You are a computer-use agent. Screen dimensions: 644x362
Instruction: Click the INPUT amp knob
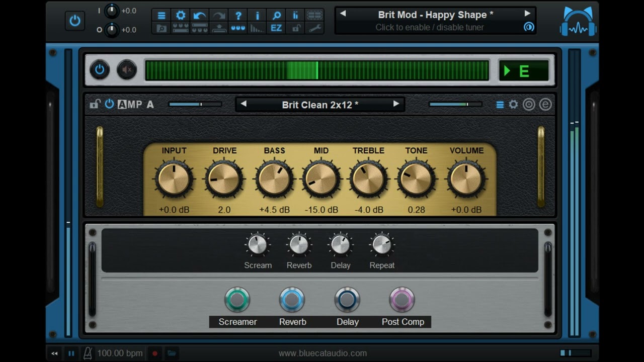[174, 179]
